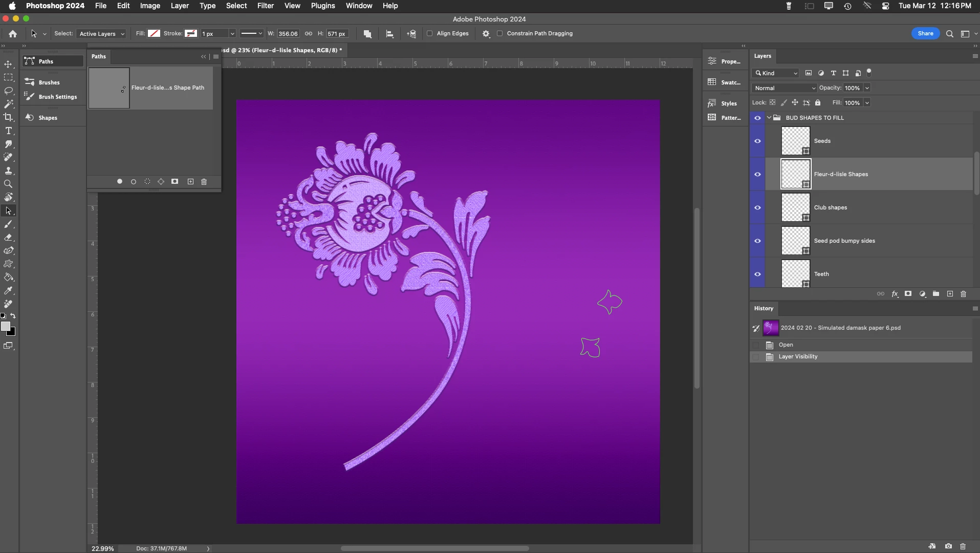Screen dimensions: 980x553
Task: Click the Fill color swatch
Action: tap(154, 34)
